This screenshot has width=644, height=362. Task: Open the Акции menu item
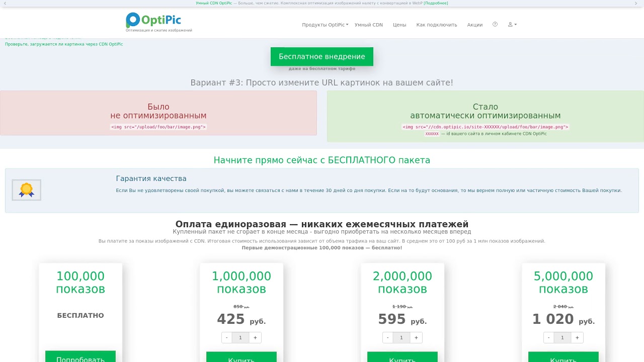coord(475,25)
